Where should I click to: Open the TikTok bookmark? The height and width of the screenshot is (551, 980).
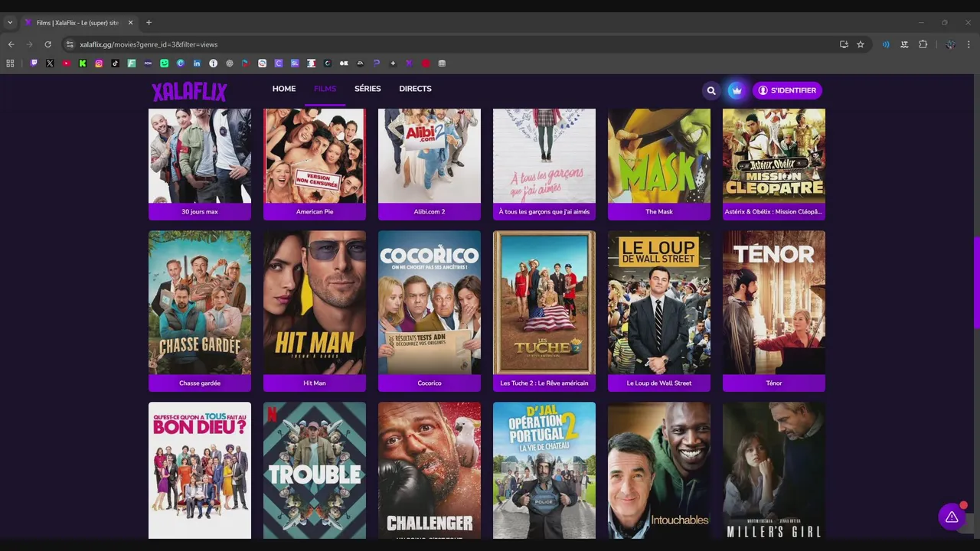point(115,64)
